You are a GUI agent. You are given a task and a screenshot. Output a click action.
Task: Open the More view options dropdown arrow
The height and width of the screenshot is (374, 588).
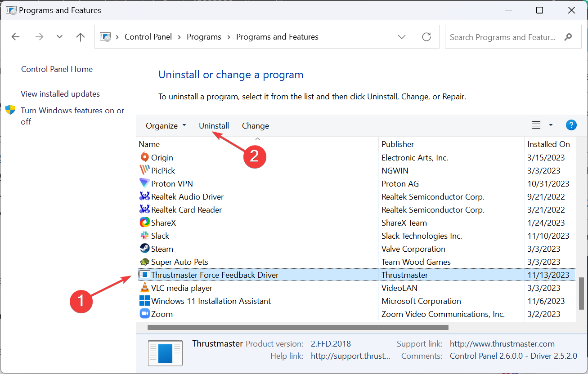pos(551,125)
